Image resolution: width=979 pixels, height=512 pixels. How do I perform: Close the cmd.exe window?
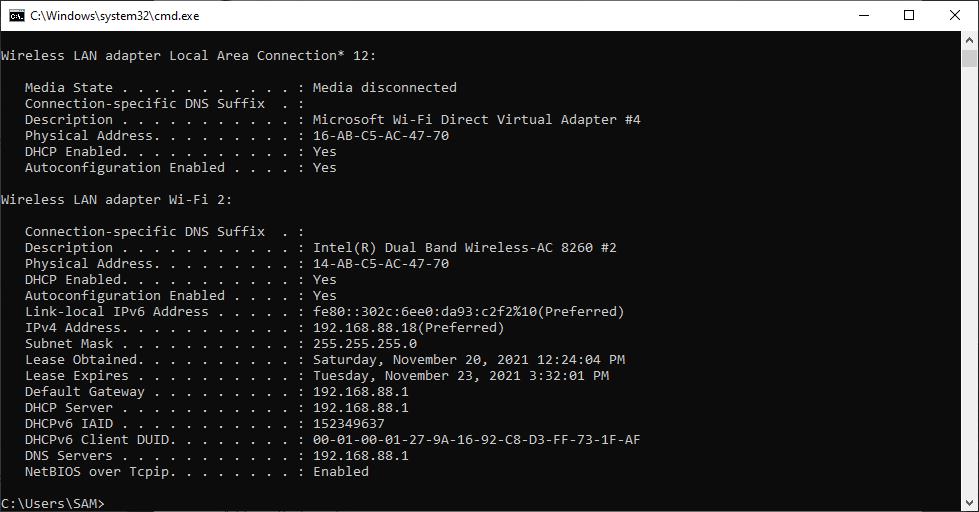point(955,15)
